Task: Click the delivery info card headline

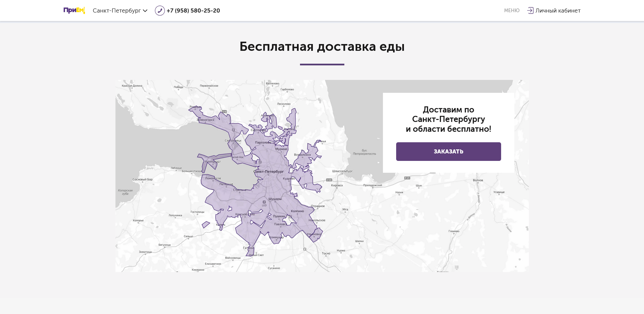Action: tap(448, 119)
